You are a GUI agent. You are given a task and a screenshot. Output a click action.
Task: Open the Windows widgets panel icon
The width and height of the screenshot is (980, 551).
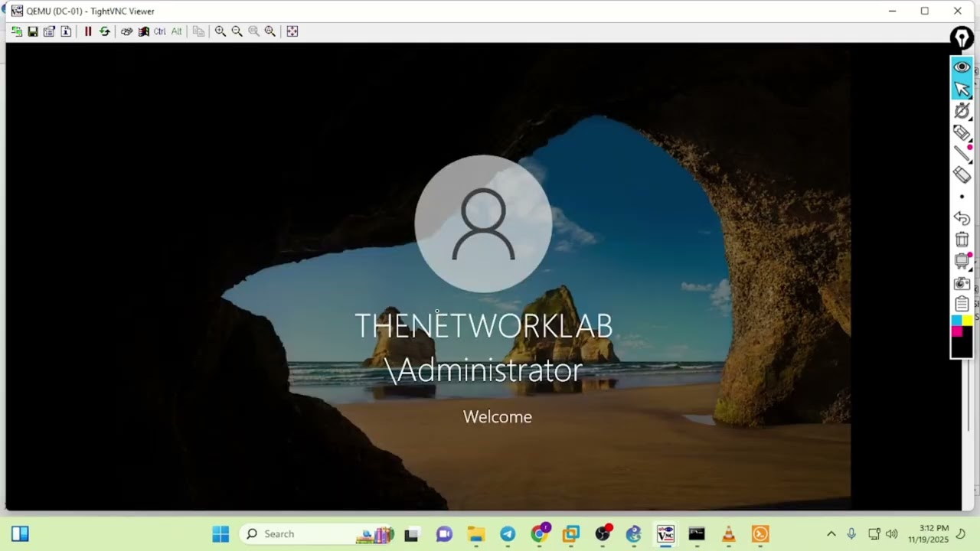20,533
